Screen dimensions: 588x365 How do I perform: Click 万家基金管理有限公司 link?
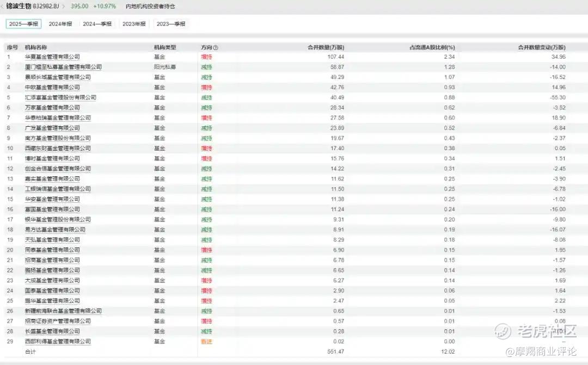pos(52,108)
